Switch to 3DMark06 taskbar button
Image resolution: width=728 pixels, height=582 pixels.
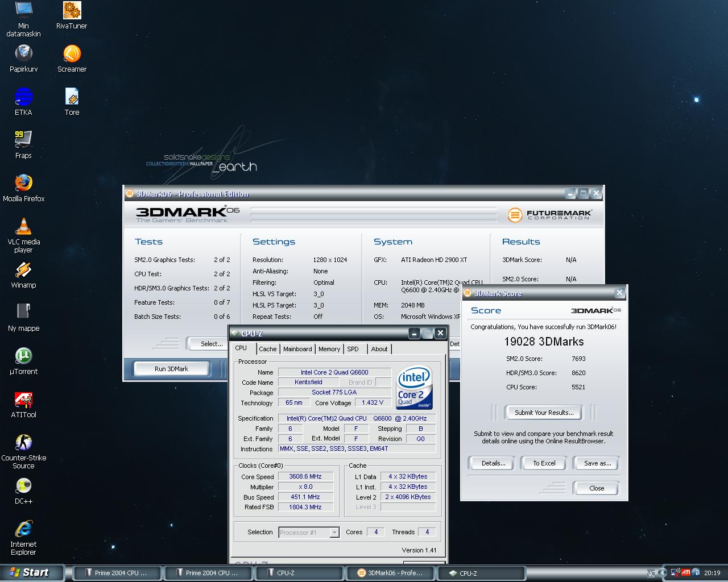390,573
